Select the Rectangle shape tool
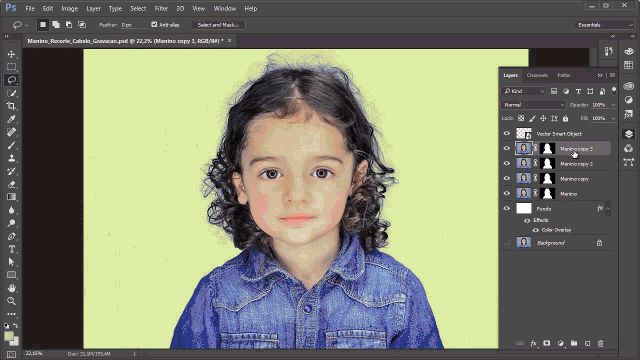 coord(11,275)
